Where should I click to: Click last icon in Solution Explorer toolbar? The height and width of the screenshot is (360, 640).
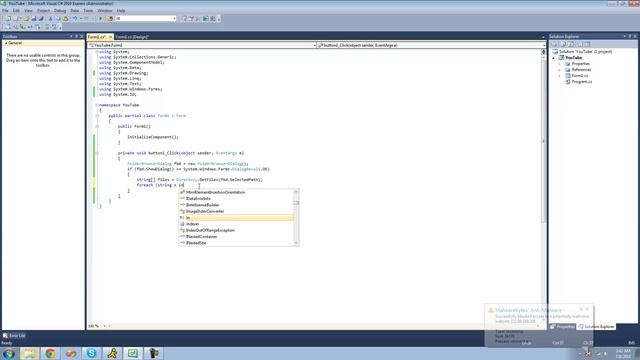587,44
